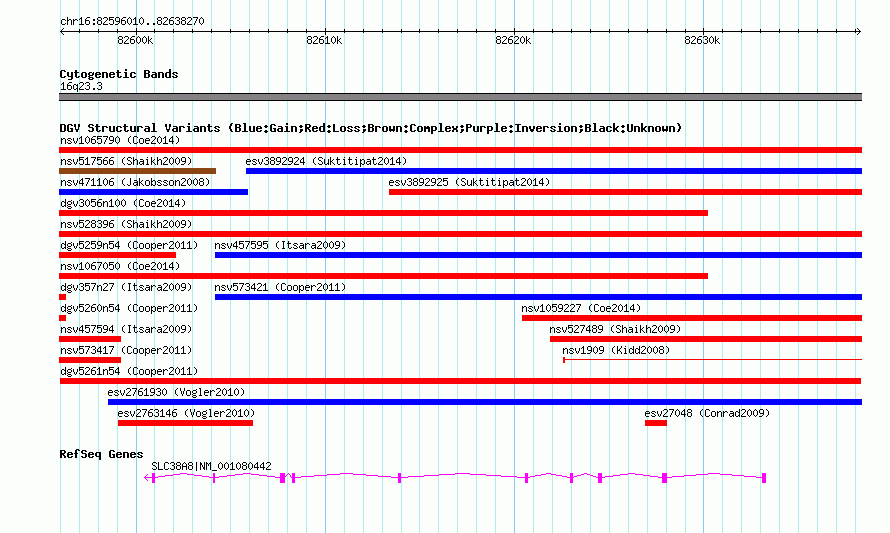Open dgv5261n54 (Cooper2011) label

click(129, 371)
